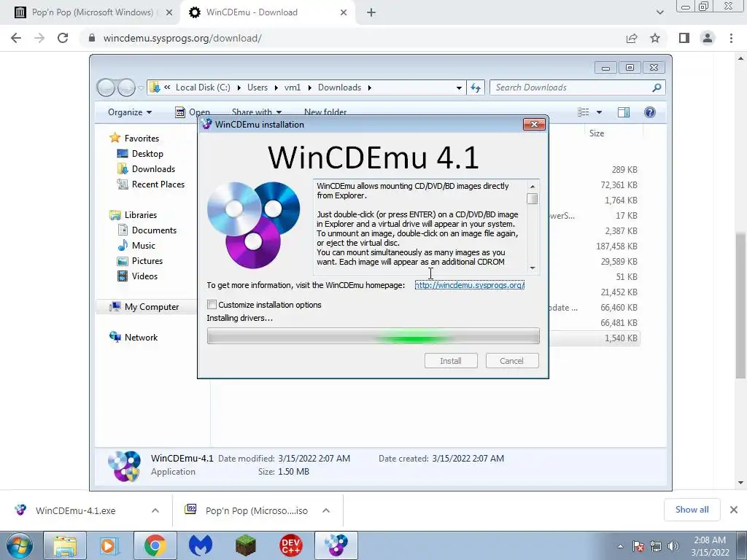Open the WinCDEmu homepage link
The height and width of the screenshot is (560, 747).
469,285
